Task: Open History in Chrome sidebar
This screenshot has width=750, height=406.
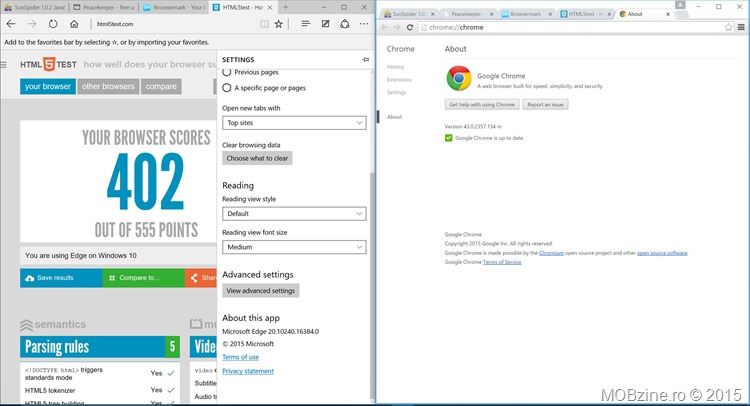Action: tap(396, 67)
